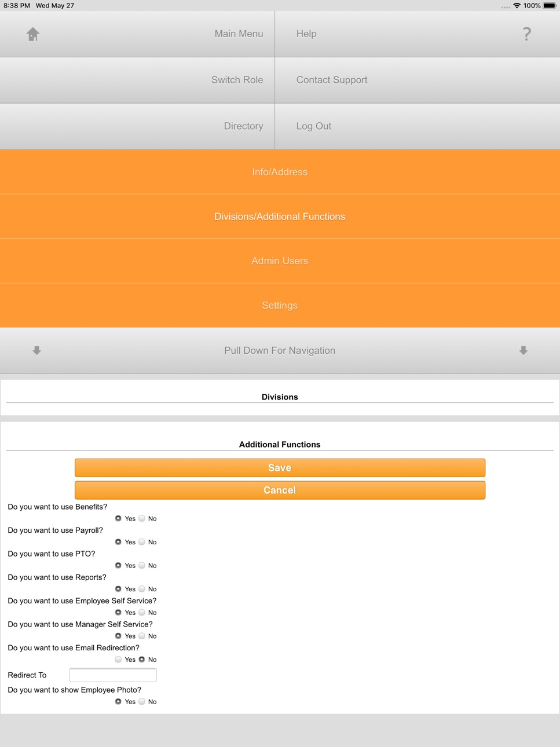Select No for Employee Self Service
Viewport: 560px width, 747px height.
(x=142, y=612)
